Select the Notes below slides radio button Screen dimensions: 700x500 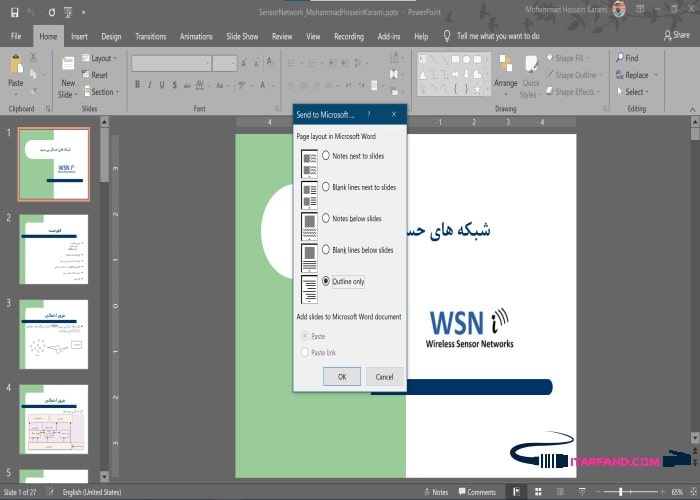327,218
